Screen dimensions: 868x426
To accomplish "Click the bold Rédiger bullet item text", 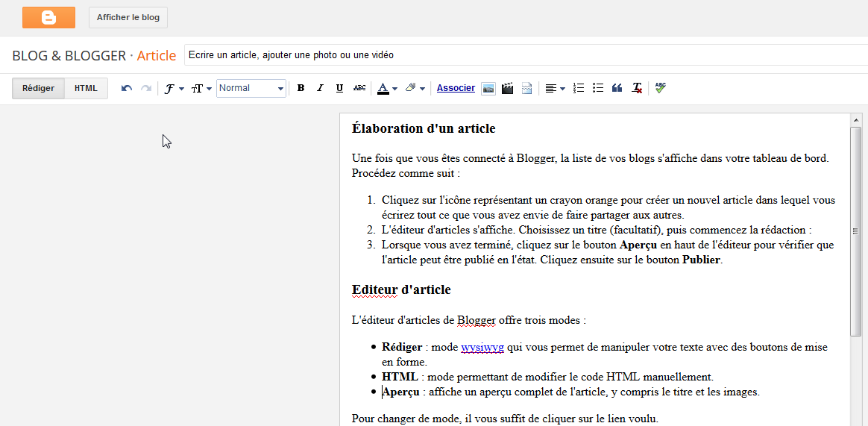I will click(402, 348).
